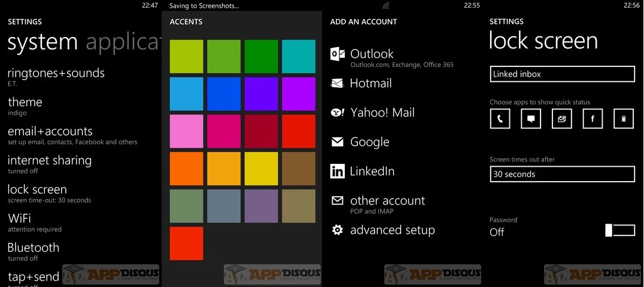Pick the indigo accent color
The width and height of the screenshot is (644, 287).
(x=261, y=94)
